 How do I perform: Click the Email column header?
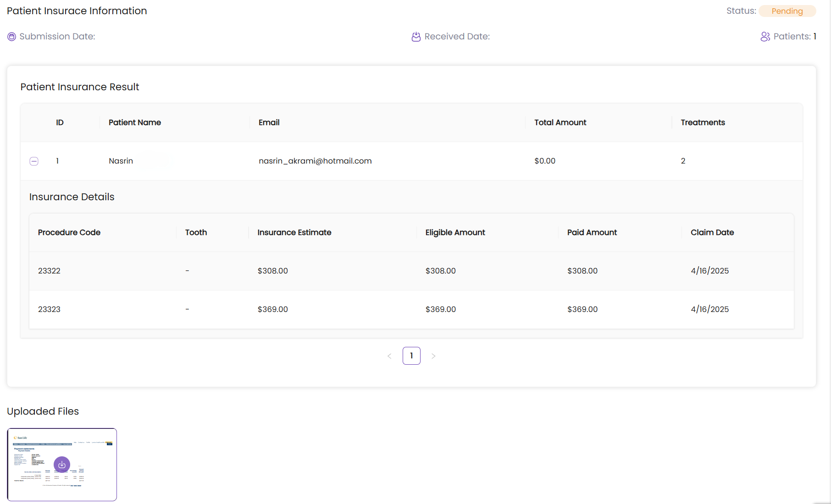tap(269, 122)
